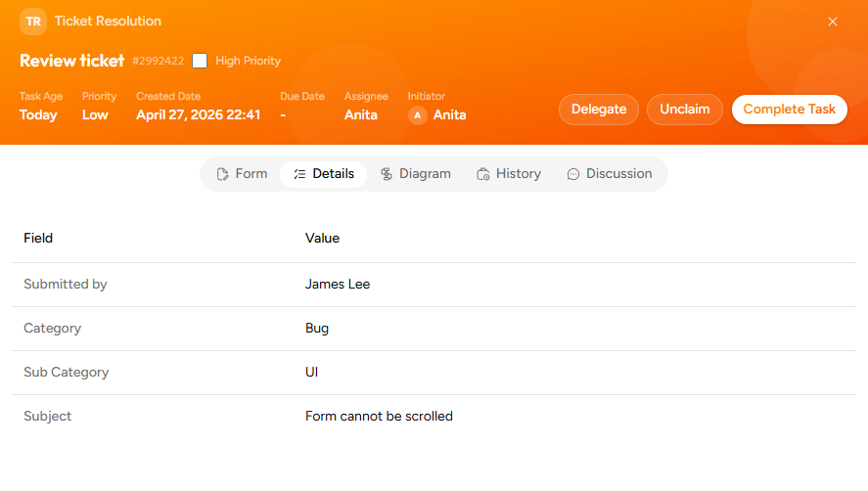Click the History tab clock icon
Viewport: 868px width, 491px height.
(x=483, y=174)
